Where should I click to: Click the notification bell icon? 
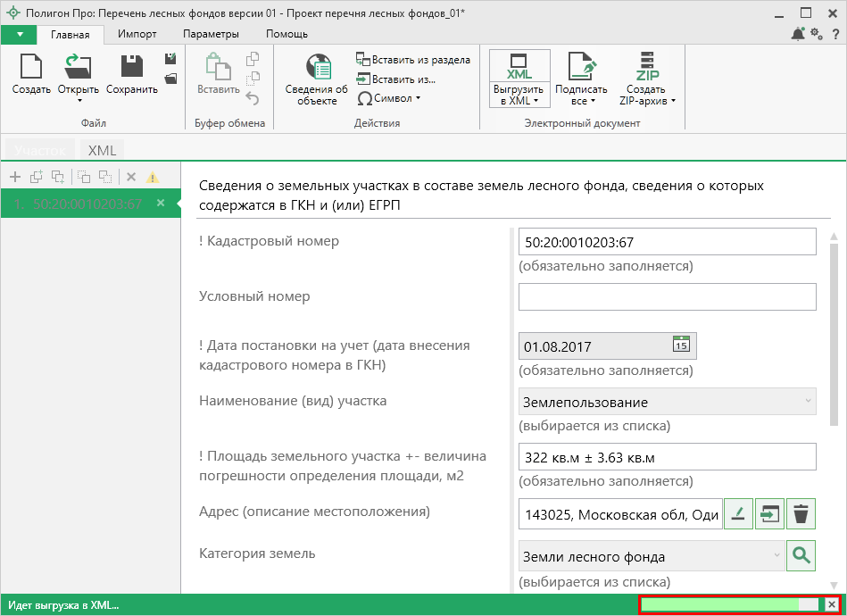(x=797, y=34)
